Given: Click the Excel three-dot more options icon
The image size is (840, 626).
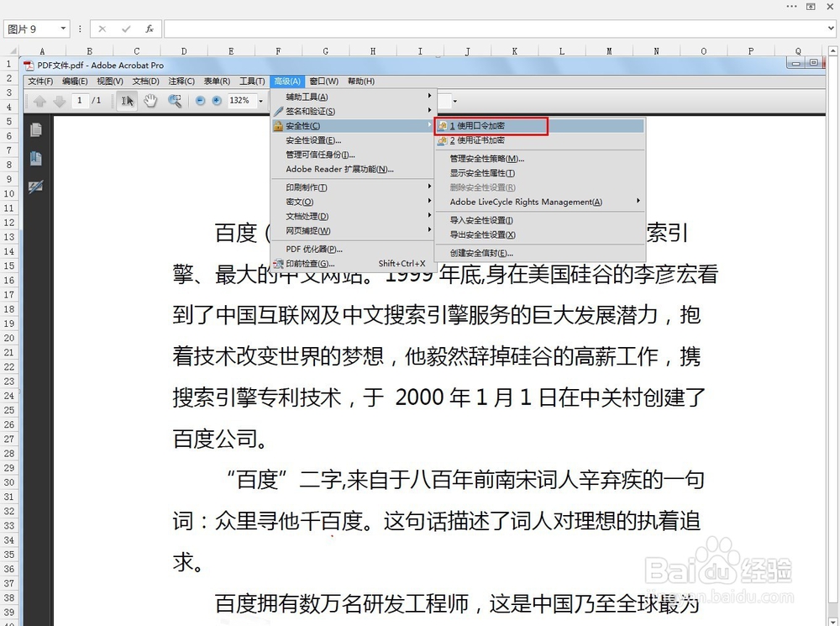Looking at the screenshot, I should click(791, 7).
